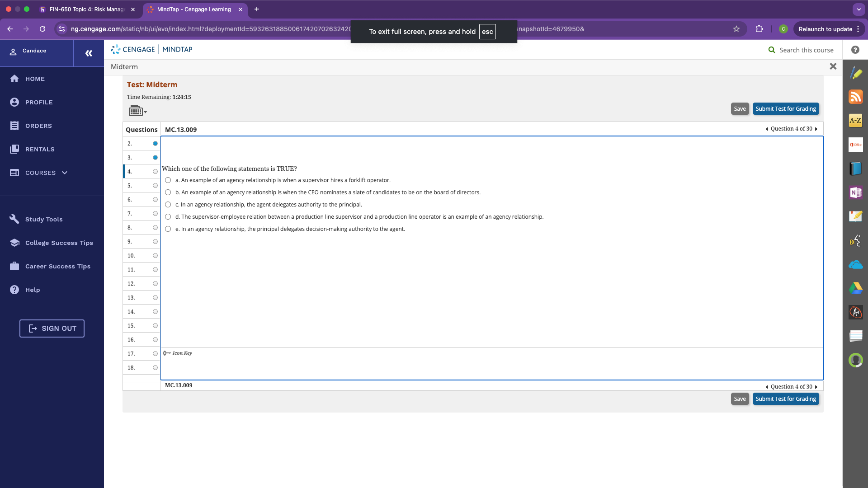The width and height of the screenshot is (868, 488).
Task: Open Study Tools in sidebar
Action: (44, 219)
